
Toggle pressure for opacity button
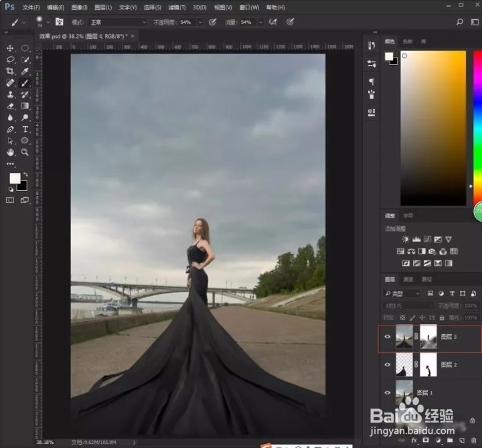212,22
